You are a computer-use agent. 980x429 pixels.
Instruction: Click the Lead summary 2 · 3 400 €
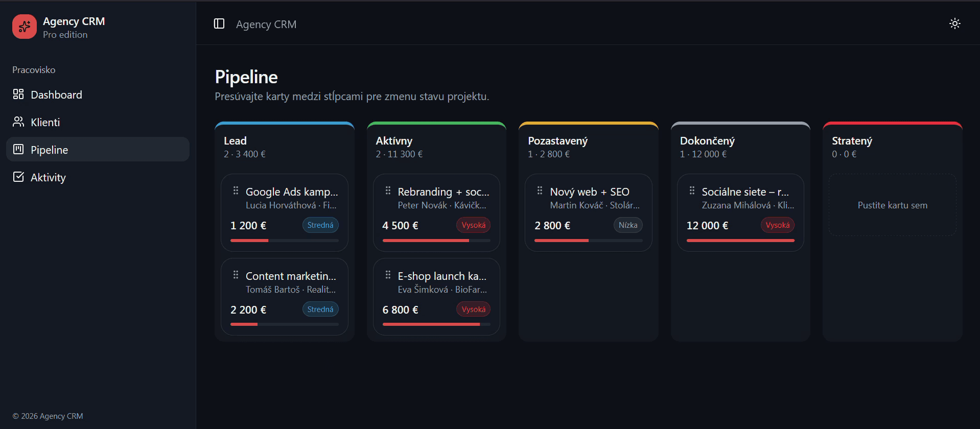click(x=245, y=154)
